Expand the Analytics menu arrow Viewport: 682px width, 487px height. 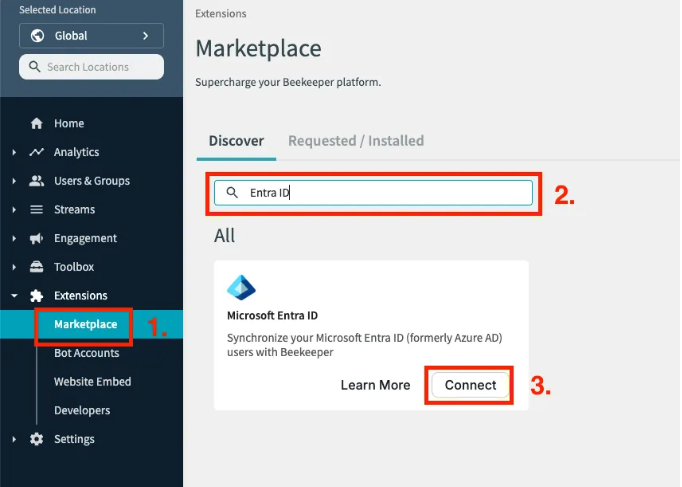tap(14, 152)
